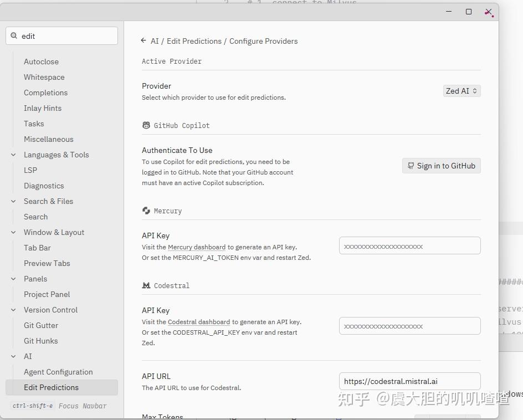Focus the Codestral API URL field
523x420 pixels.
[409, 381]
